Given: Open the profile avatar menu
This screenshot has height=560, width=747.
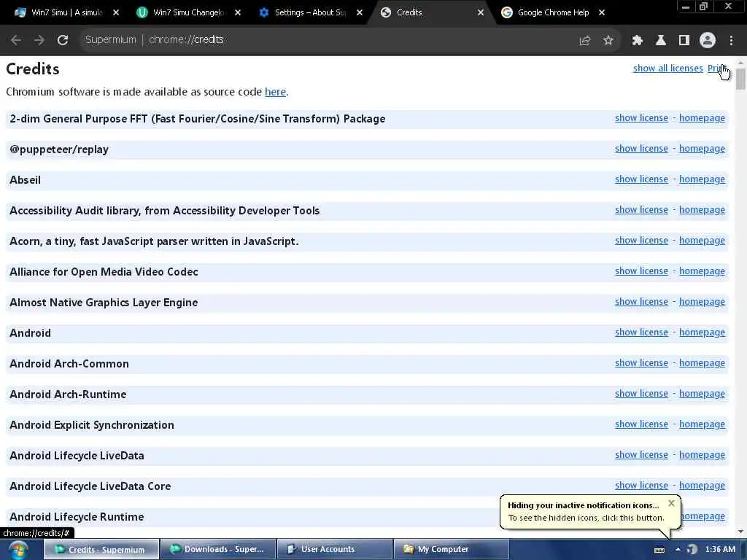Looking at the screenshot, I should 708,41.
